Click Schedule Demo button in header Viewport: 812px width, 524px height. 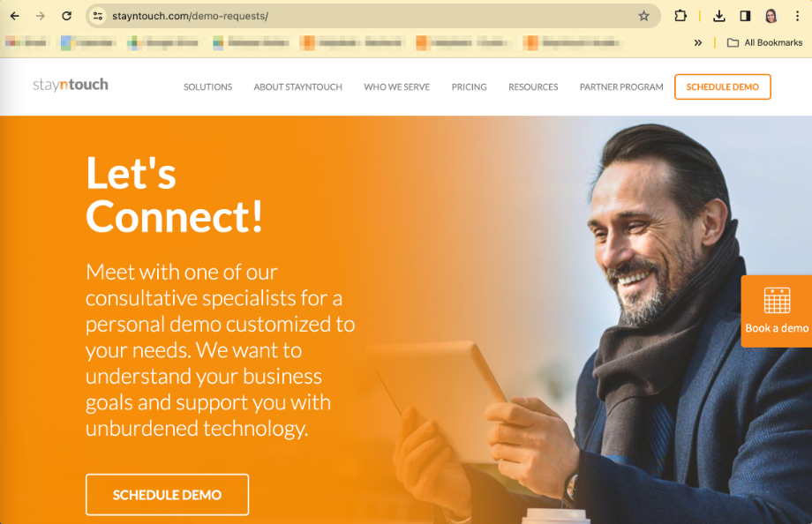coord(722,87)
